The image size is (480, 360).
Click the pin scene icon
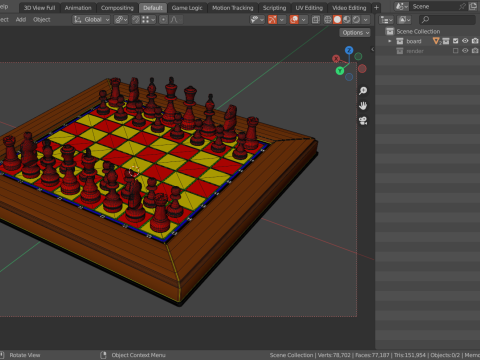click(x=462, y=6)
